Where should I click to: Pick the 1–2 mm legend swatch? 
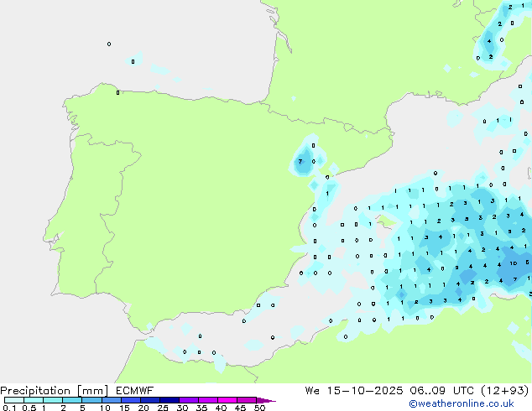[x=53, y=400]
